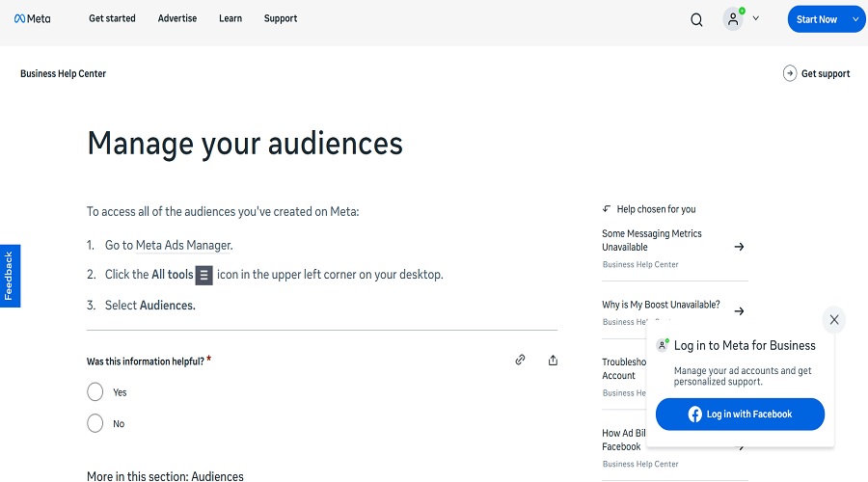Expand the Start Now dropdown arrow
The width and height of the screenshot is (868, 482).
(855, 19)
